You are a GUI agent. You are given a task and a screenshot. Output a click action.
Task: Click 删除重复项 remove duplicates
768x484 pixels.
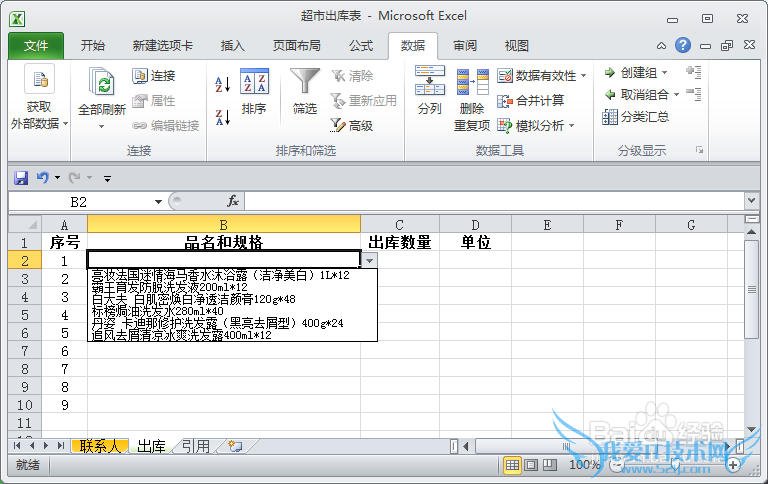point(472,100)
